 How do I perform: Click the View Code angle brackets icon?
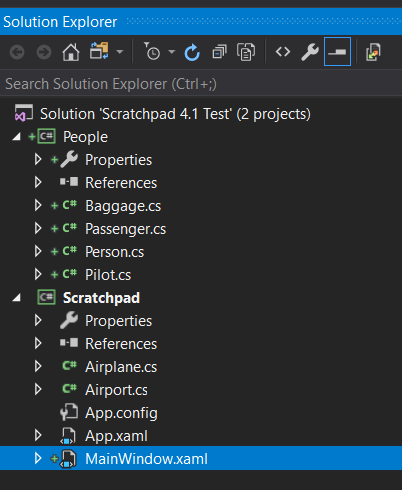283,52
